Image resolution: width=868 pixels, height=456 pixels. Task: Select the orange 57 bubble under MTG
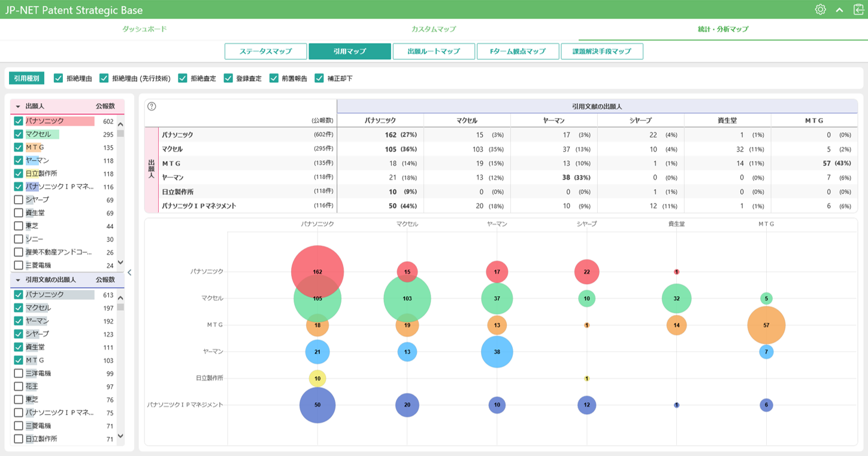pyautogui.click(x=766, y=325)
